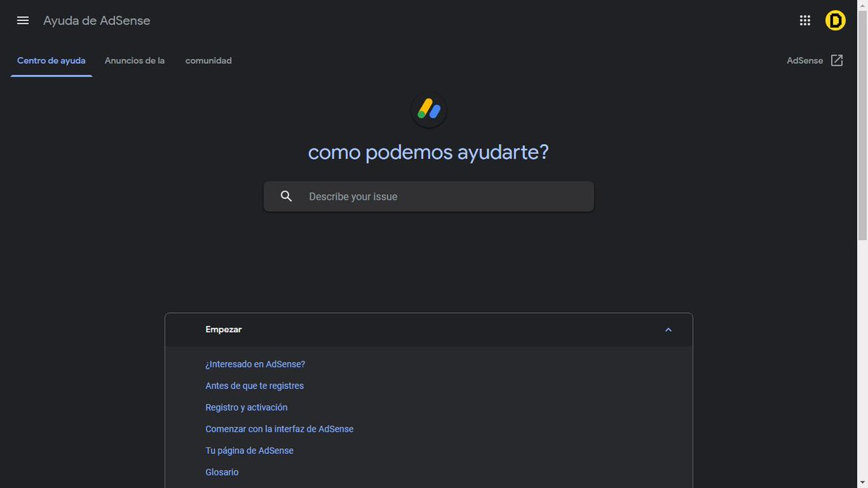Open the comunidad tab
The height and width of the screenshot is (488, 868).
tap(208, 61)
